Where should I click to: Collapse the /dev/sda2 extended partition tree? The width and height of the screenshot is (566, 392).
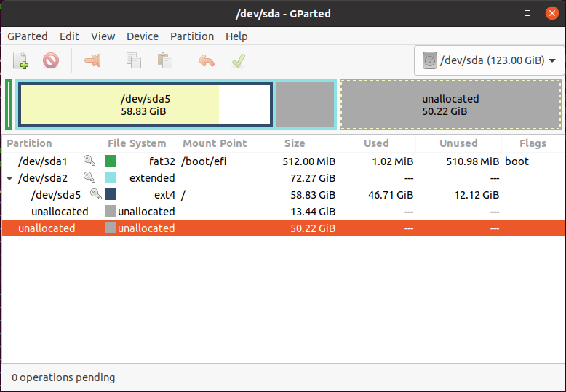click(9, 178)
